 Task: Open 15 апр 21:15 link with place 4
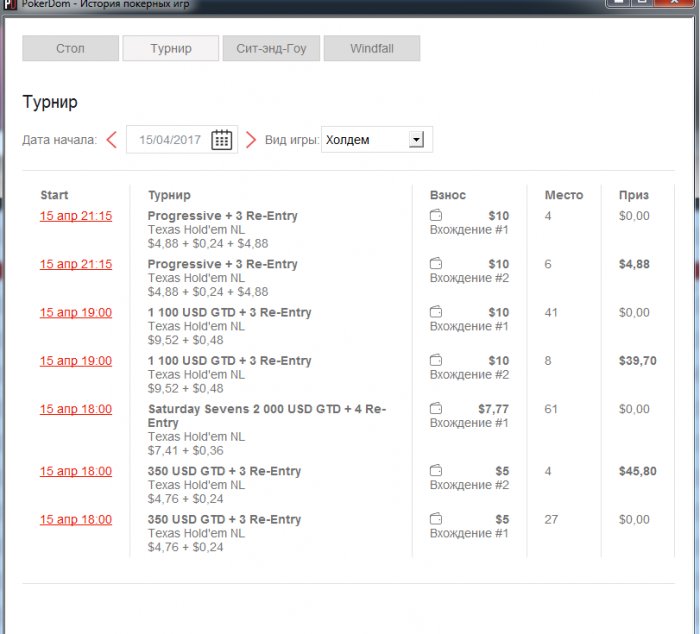click(76, 216)
